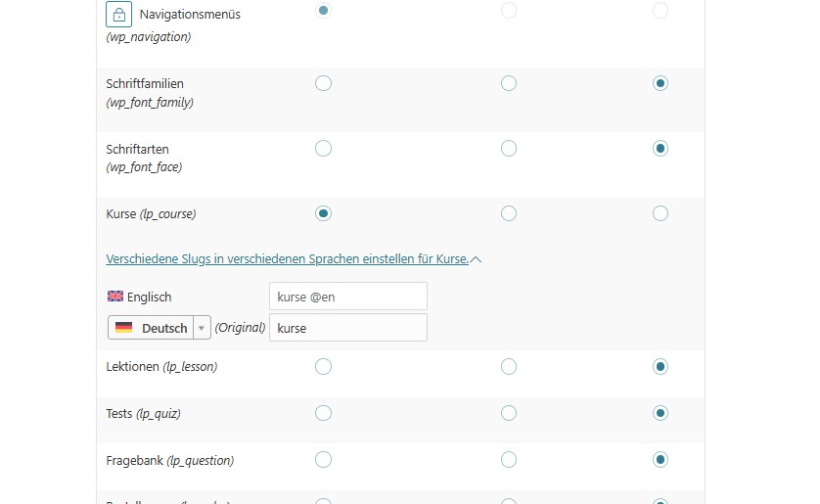Screen dimensions: 820x504
Task: Choose middle radio option for Tests
Action: (509, 413)
